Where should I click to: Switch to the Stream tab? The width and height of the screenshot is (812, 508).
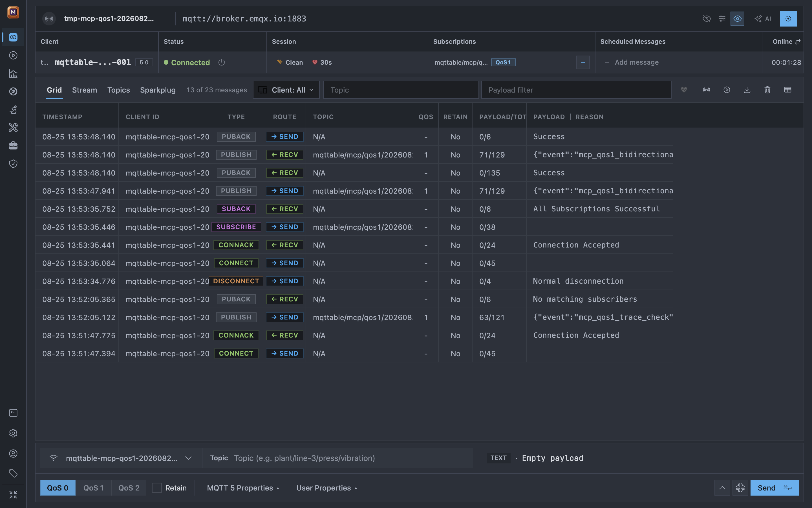[x=85, y=90]
